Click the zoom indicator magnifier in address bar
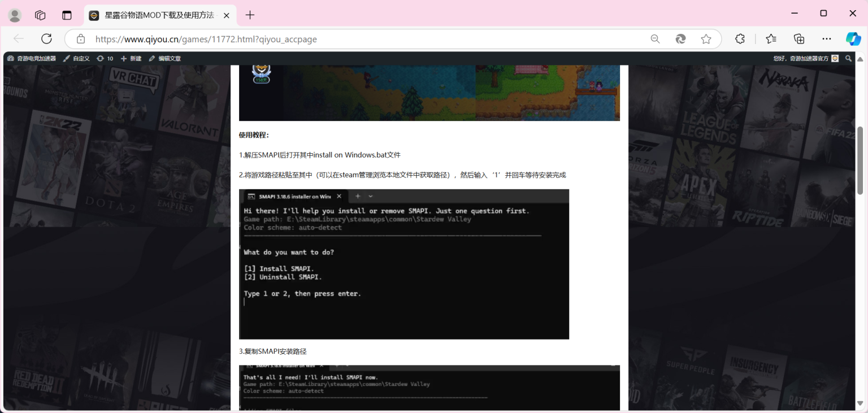Screen dimensions: 868x413 [x=655, y=38]
